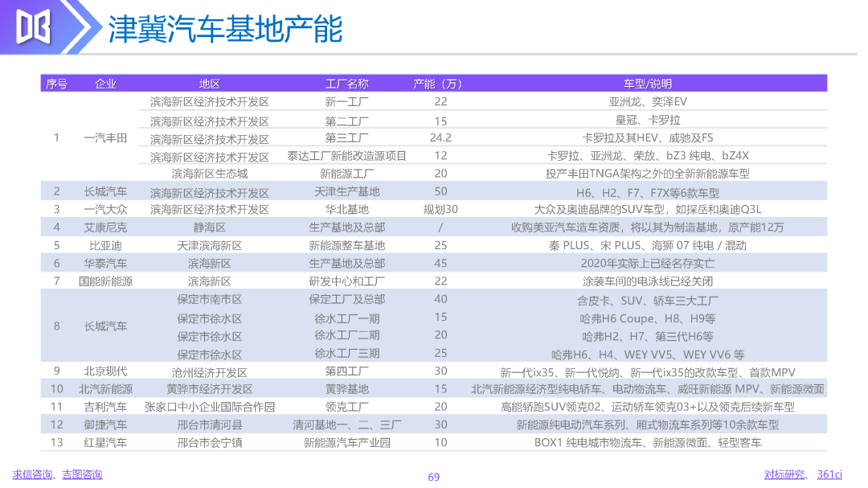Image resolution: width=868 pixels, height=488 pixels.
Task: Click the 黄骅市经济开发区 region cell
Action: click(209, 389)
